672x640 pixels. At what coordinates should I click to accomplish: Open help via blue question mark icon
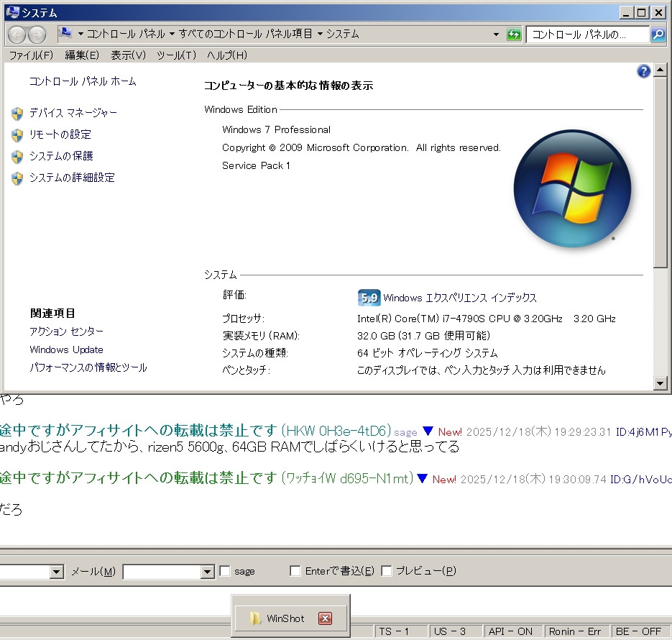tap(643, 70)
